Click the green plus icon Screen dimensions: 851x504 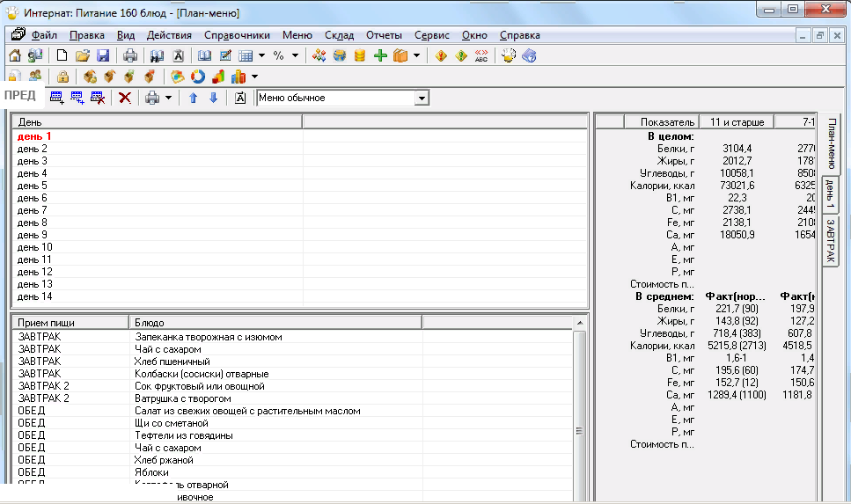pos(380,55)
